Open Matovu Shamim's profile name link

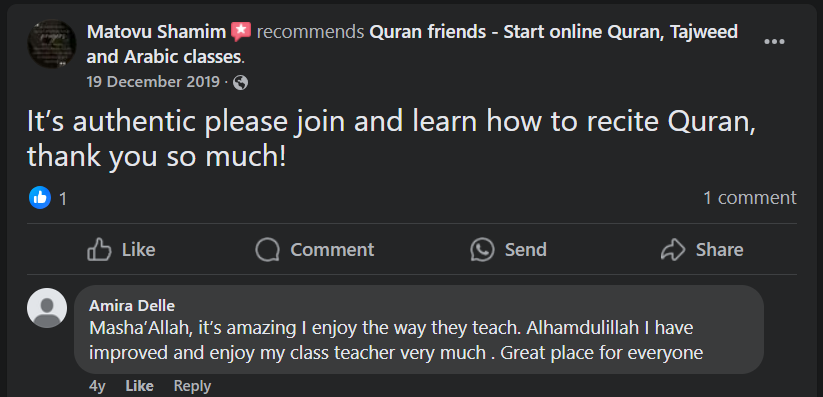[156, 32]
